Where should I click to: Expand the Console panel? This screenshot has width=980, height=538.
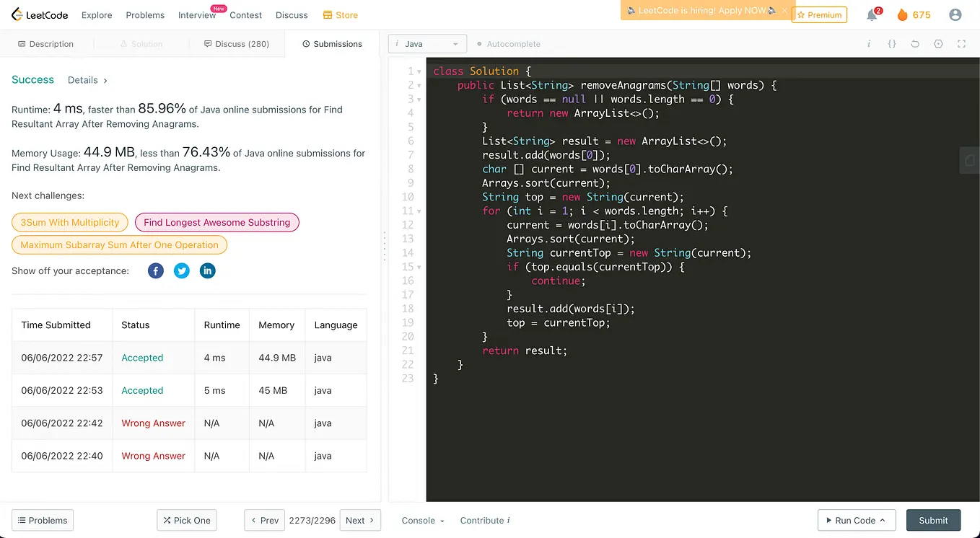point(423,520)
